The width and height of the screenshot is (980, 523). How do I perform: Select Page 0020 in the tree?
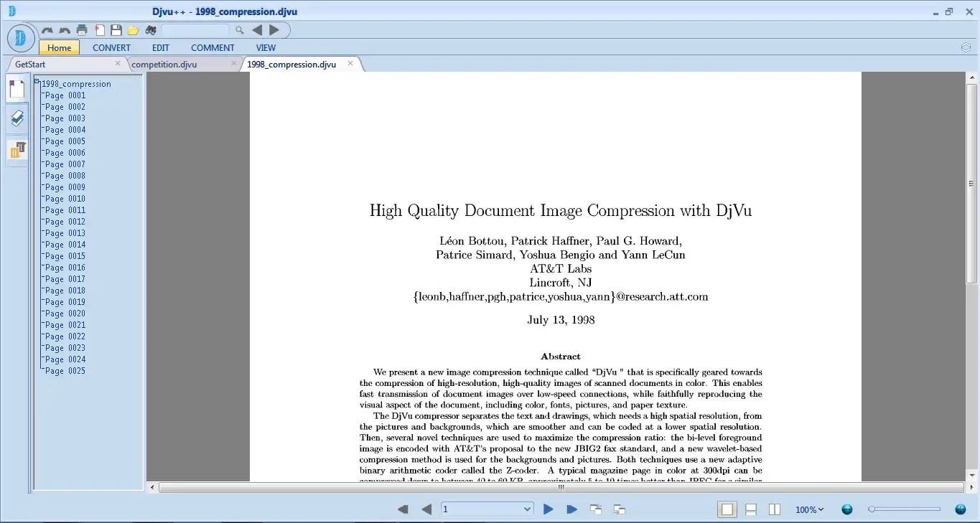click(x=65, y=314)
